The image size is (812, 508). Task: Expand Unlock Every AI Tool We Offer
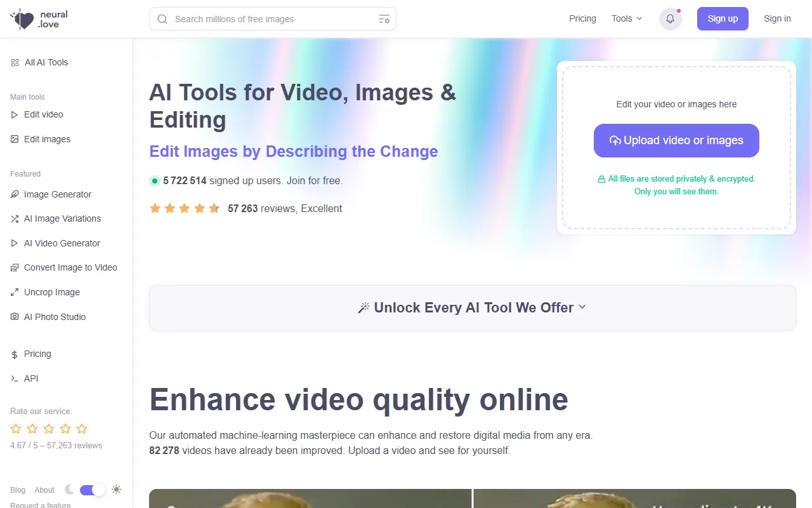pyautogui.click(x=472, y=308)
